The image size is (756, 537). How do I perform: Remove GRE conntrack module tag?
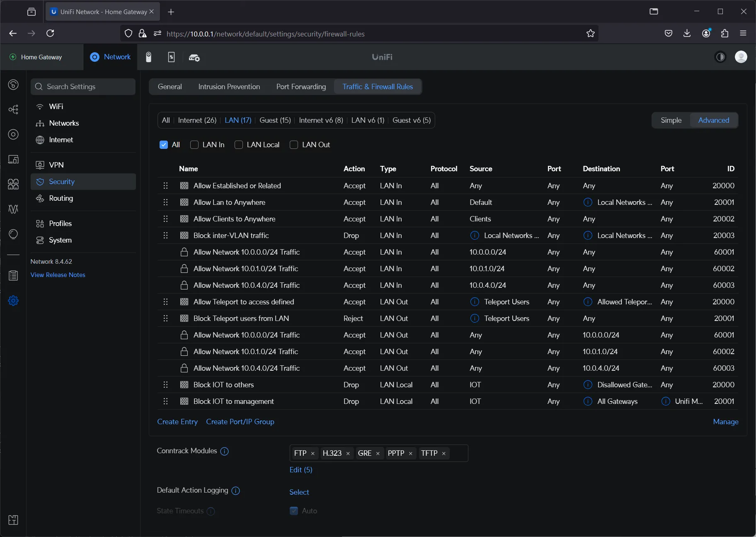[378, 454]
